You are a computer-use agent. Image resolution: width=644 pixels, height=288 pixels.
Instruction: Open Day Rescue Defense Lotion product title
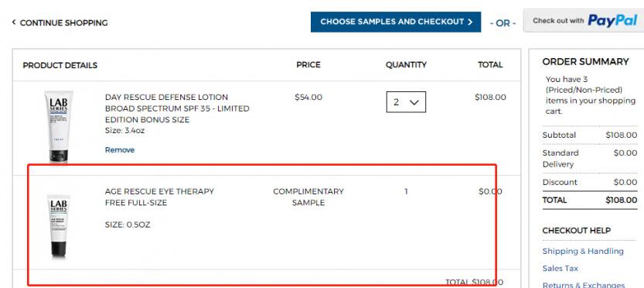coord(177,108)
